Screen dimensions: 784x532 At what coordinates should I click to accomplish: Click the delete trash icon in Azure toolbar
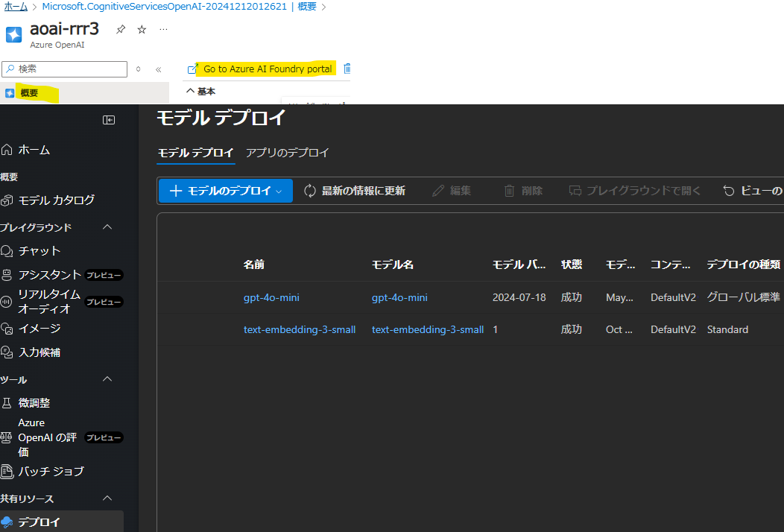347,69
